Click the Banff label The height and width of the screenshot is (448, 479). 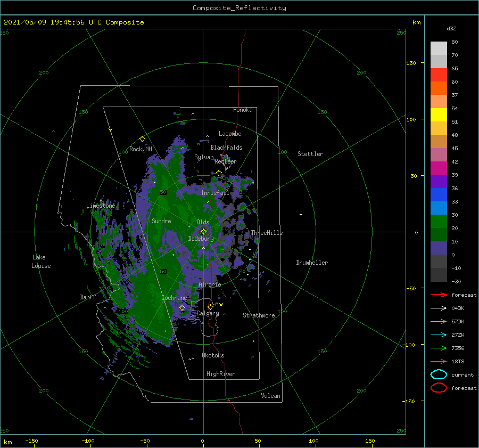point(88,297)
